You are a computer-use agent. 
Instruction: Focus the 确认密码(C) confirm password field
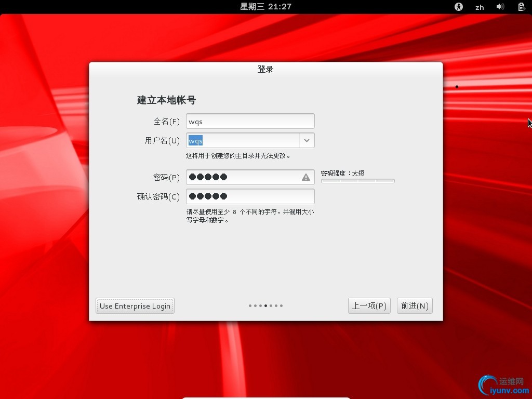250,196
